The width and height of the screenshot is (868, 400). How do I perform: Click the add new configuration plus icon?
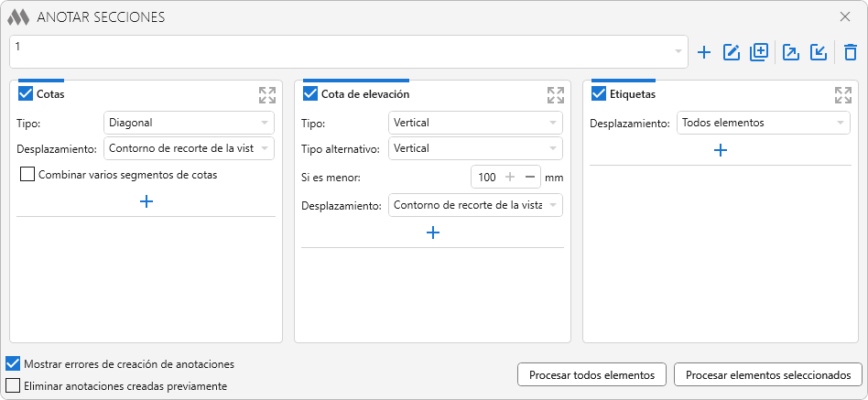click(704, 52)
